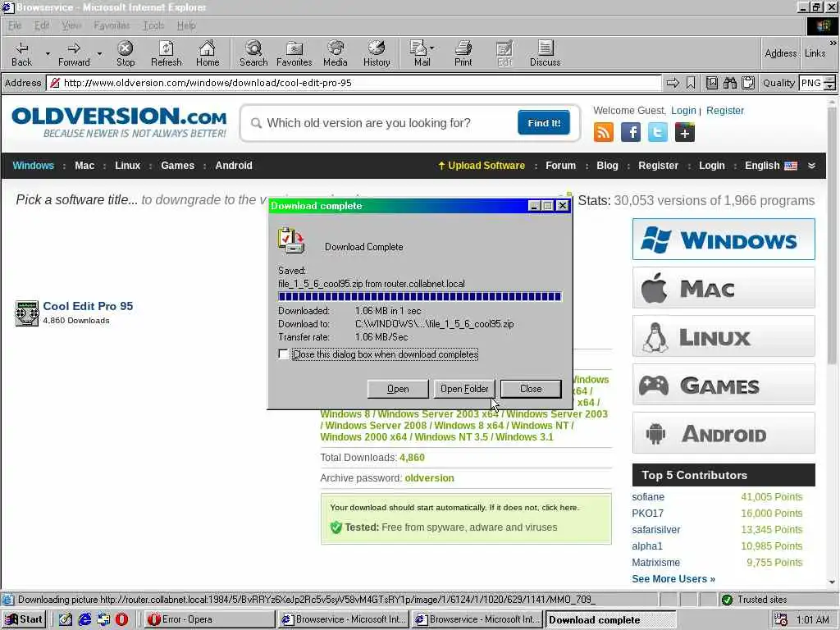Expand the Mail button dropdown arrow
Viewport: 840px width, 630px height.
(x=431, y=48)
